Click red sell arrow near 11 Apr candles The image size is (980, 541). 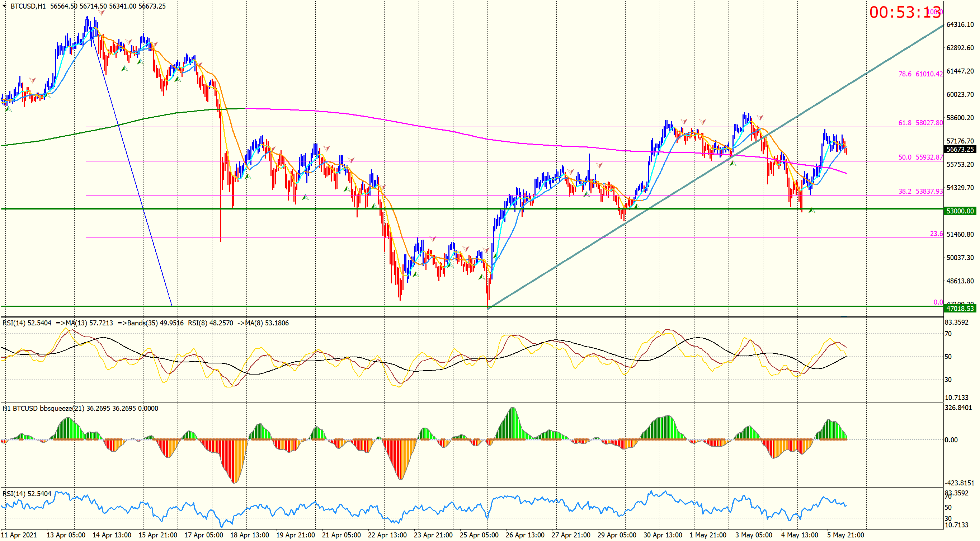point(33,80)
